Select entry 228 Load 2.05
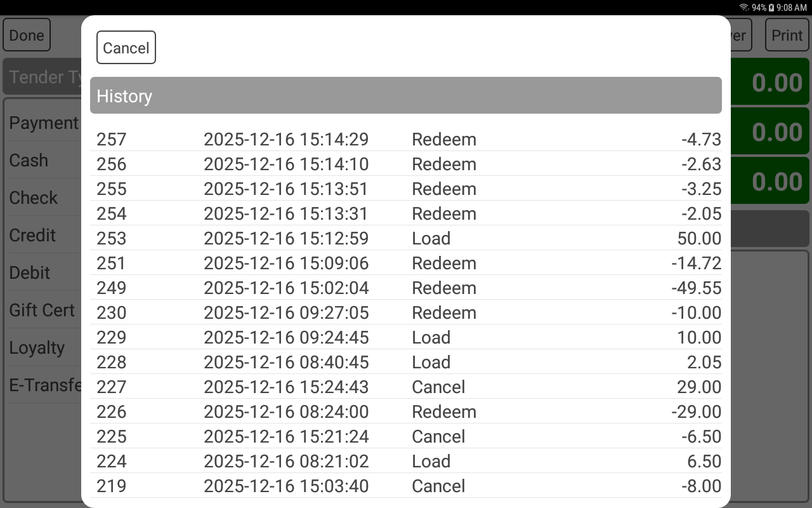Screen dimensions: 812x508 (406, 362)
